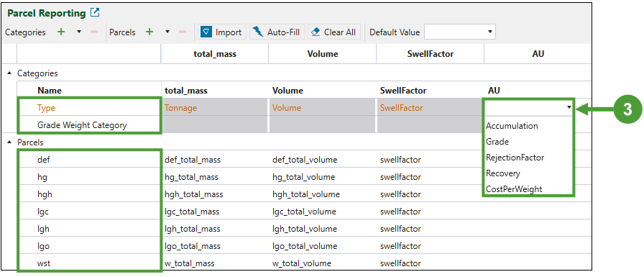This screenshot has height=277, width=644.
Task: Choose Grade from AU type list
Action: [497, 142]
